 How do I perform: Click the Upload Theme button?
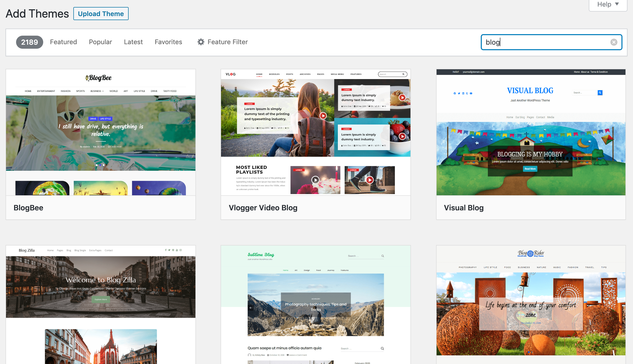(101, 14)
